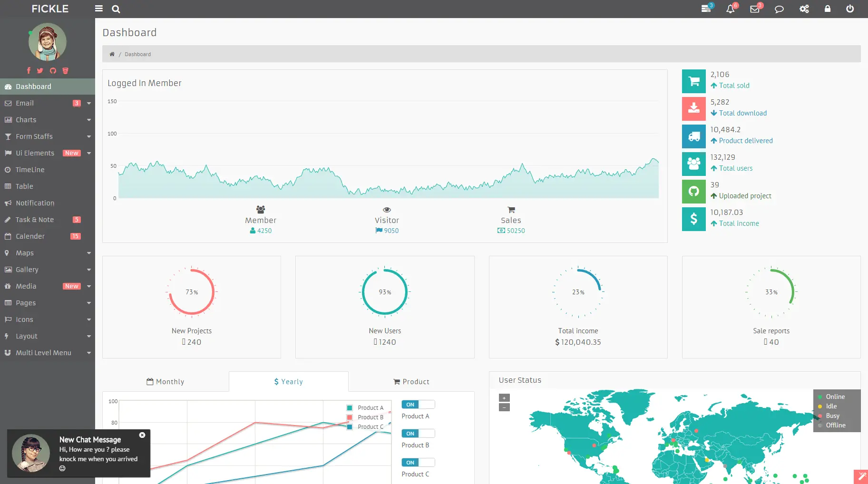
Task: Click the Total users group tile icon
Action: coord(694,164)
